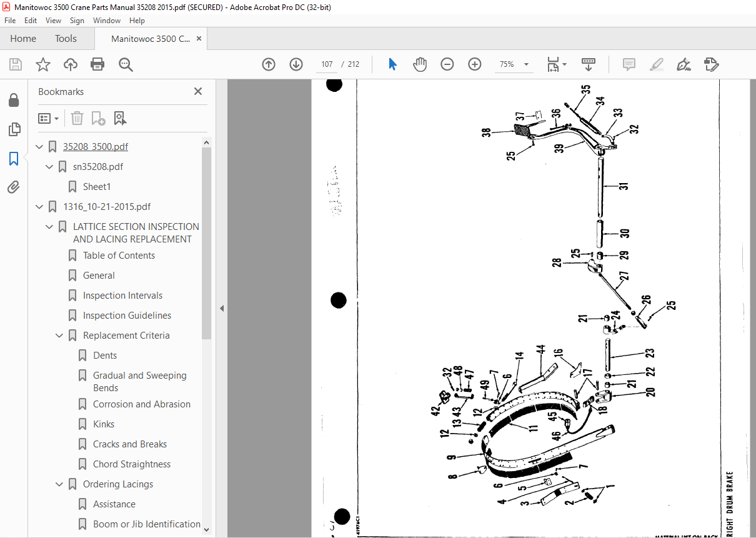
Task: Collapse the Ordering Lacings bookmark
Action: (60, 484)
